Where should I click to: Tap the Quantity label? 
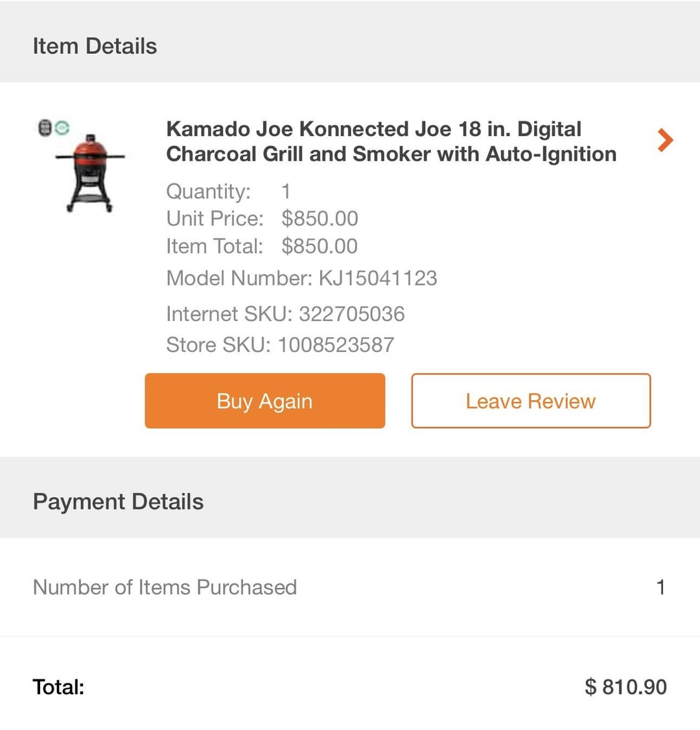(x=208, y=191)
